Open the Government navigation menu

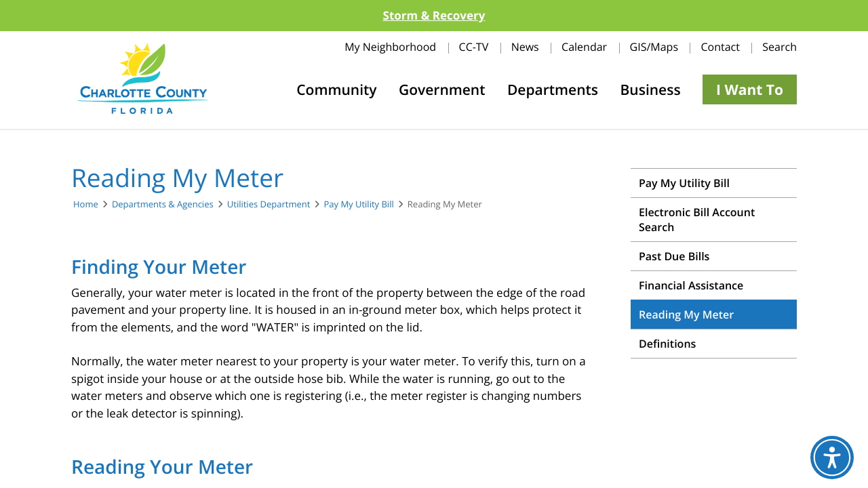point(441,89)
